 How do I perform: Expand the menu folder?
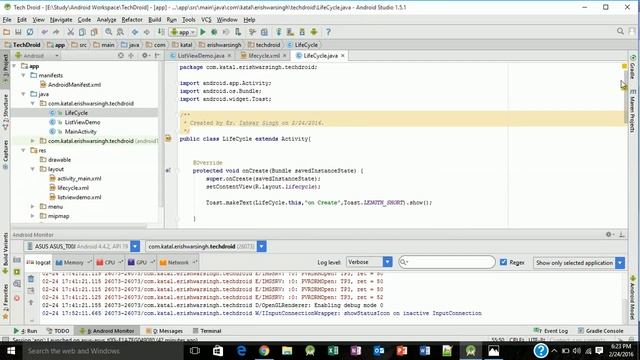(33, 207)
